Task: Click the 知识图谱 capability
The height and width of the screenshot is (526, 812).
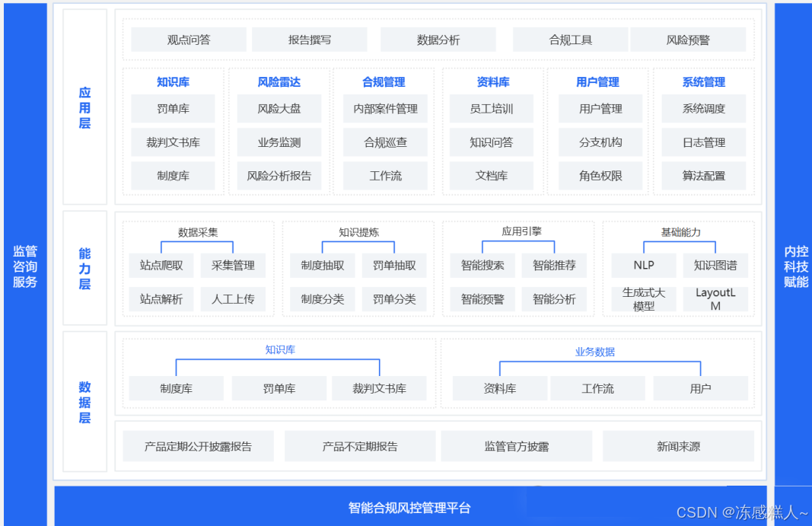Action: point(716,265)
